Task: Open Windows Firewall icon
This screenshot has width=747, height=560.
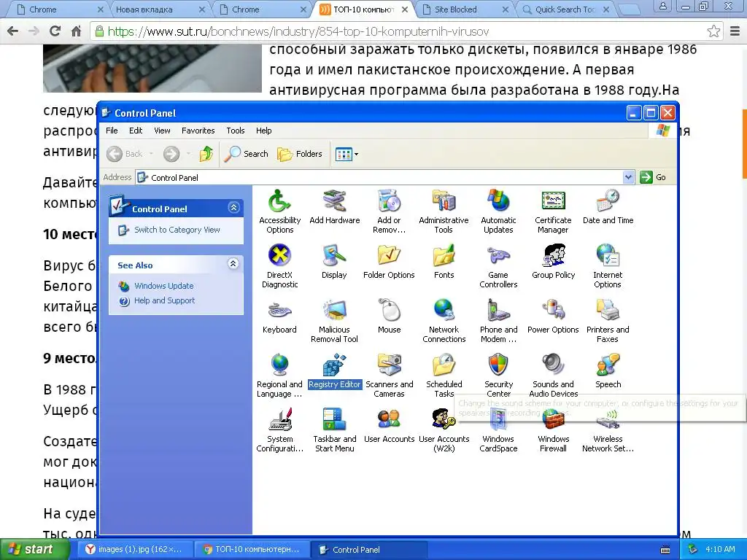Action: click(x=553, y=420)
